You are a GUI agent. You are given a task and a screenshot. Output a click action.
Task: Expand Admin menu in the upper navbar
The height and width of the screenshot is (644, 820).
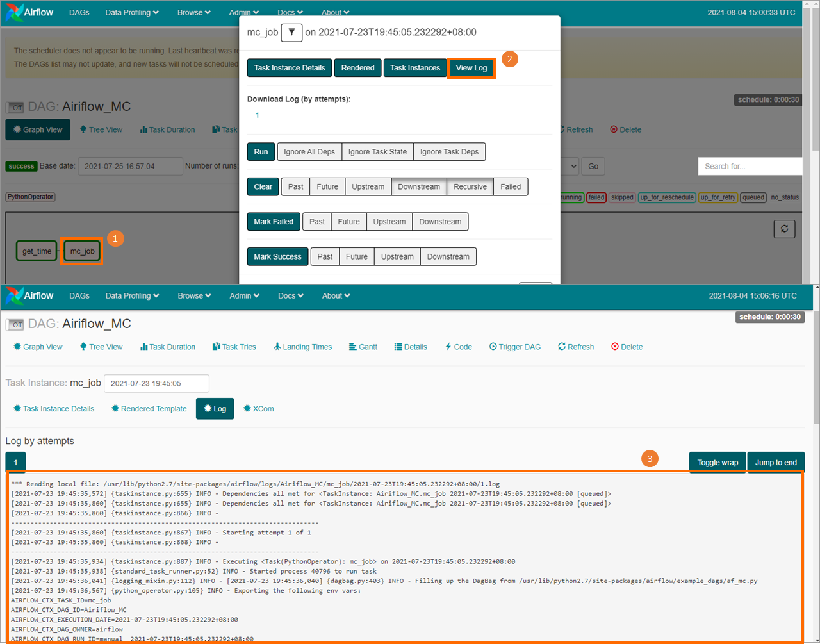[244, 13]
